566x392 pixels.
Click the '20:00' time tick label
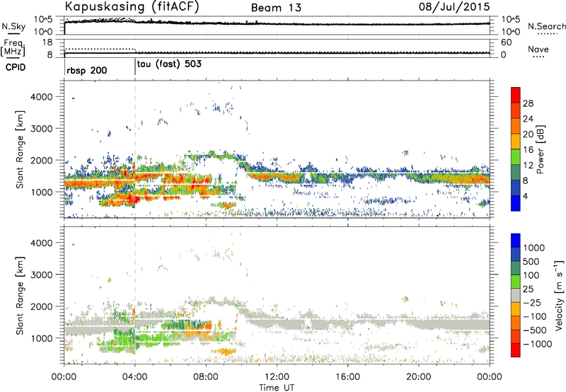[x=418, y=377]
